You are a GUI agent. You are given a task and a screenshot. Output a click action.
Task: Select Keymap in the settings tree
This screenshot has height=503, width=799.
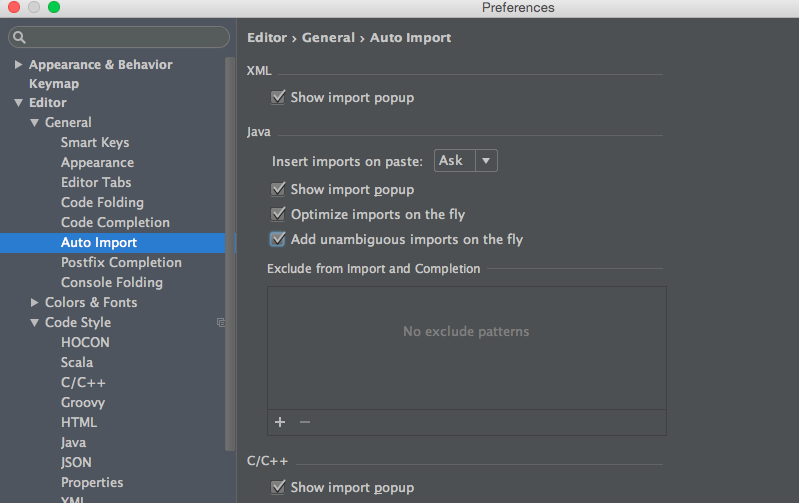(54, 84)
